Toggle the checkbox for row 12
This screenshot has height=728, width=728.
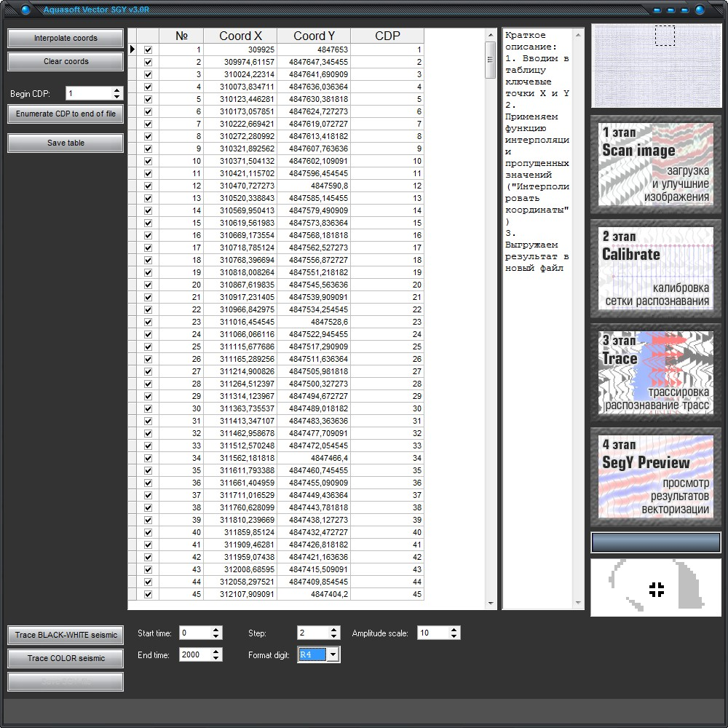pos(149,186)
